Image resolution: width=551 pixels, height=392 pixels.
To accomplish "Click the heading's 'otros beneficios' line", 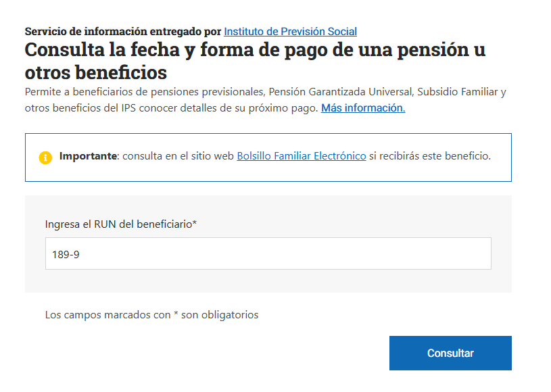I will (96, 72).
